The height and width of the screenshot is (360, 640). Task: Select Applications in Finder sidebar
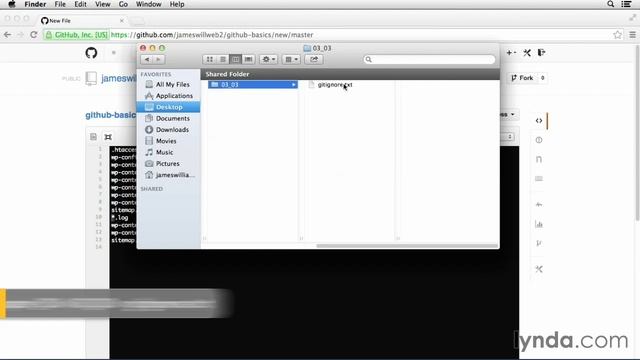click(168, 96)
